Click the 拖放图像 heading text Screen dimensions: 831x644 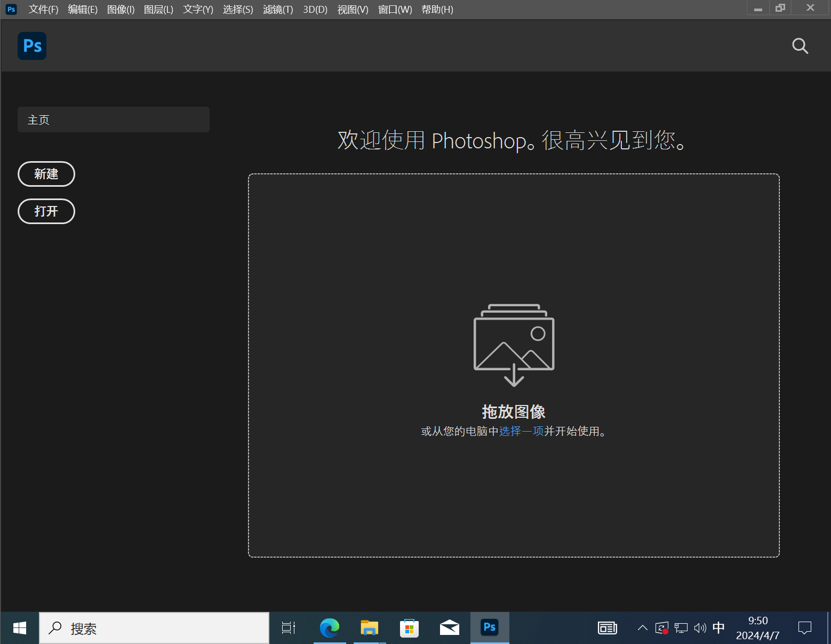pyautogui.click(x=514, y=411)
